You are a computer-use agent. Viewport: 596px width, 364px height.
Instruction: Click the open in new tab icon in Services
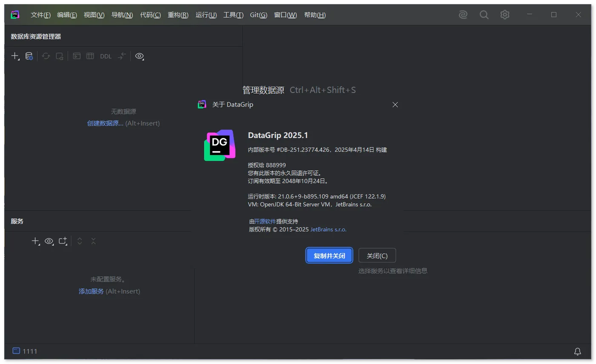pos(63,241)
